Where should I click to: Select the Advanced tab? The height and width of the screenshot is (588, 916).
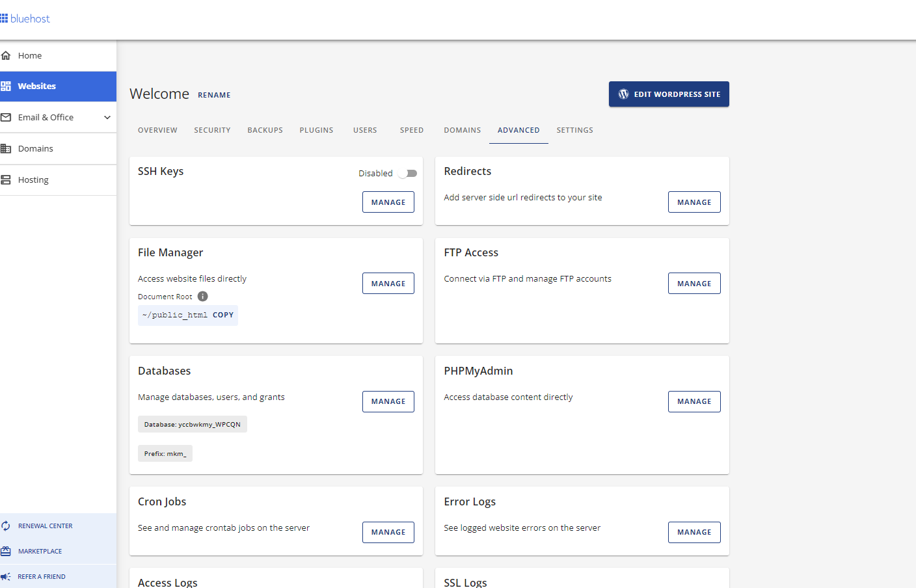tap(519, 130)
